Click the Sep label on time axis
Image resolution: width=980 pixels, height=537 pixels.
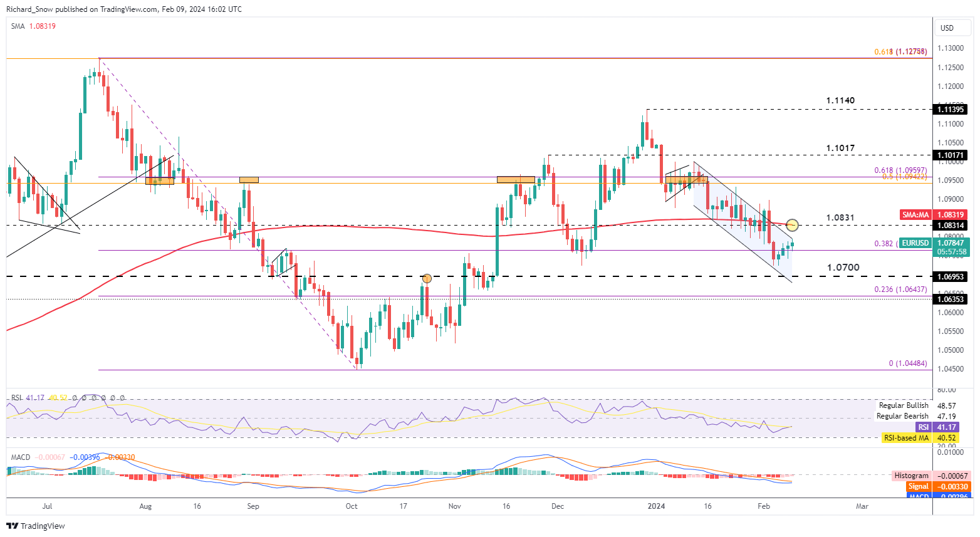(x=253, y=506)
